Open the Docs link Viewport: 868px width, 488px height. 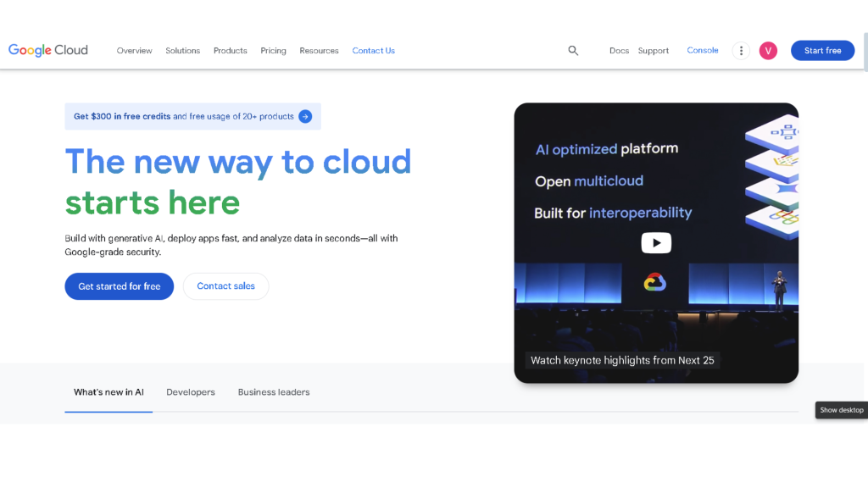[x=619, y=51]
